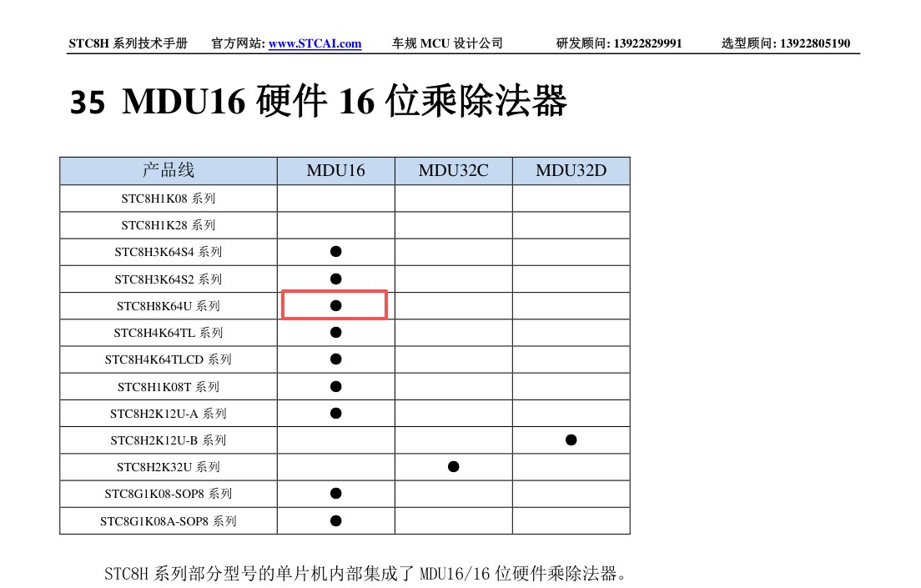Click the MDU16 dot in STC8G1K08A-SOP8 row
This screenshot has width=921, height=588.
(336, 520)
